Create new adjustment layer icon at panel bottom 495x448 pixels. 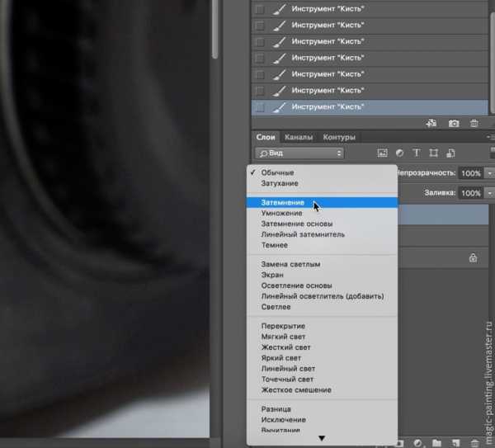point(417,443)
